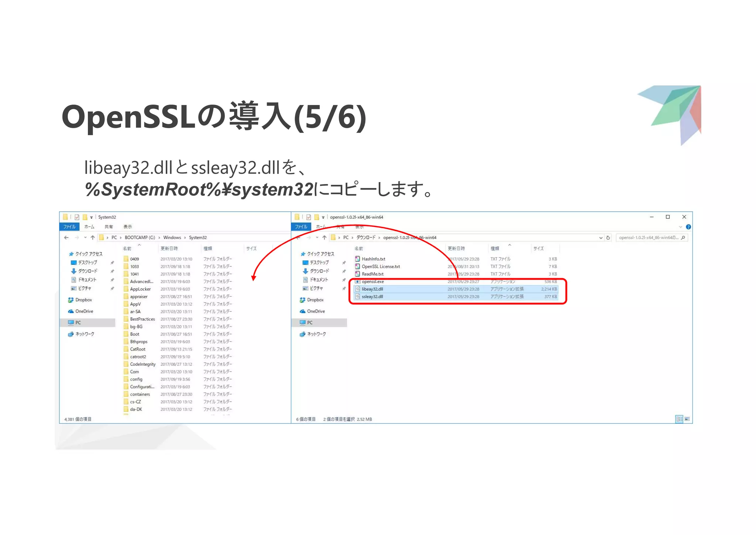This screenshot has width=756, height=535.
Task: Expand address history dropdown in openssl window
Action: 601,238
